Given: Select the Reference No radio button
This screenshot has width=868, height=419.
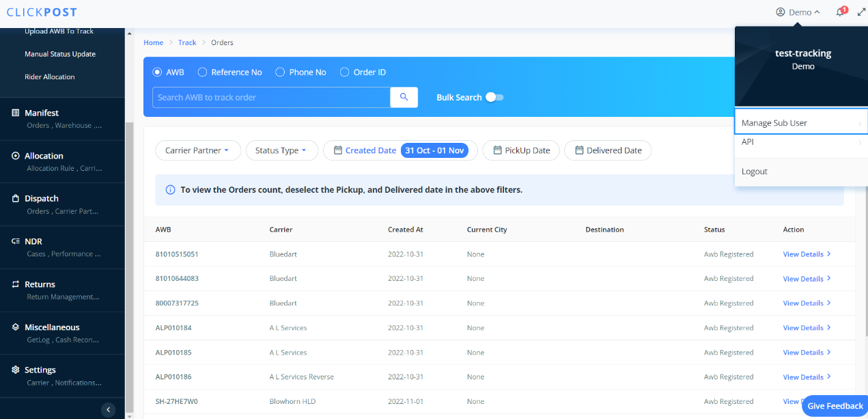Looking at the screenshot, I should pos(202,72).
